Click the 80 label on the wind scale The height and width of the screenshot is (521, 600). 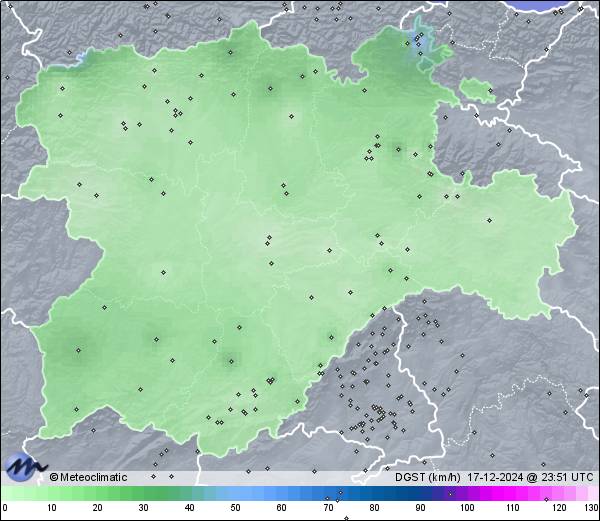[374, 508]
